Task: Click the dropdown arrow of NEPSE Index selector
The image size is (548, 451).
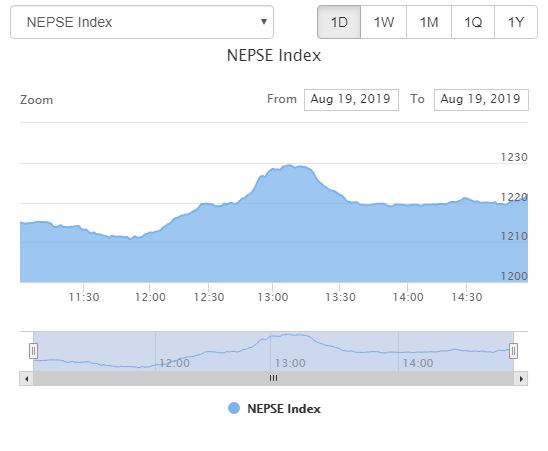Action: click(x=264, y=22)
